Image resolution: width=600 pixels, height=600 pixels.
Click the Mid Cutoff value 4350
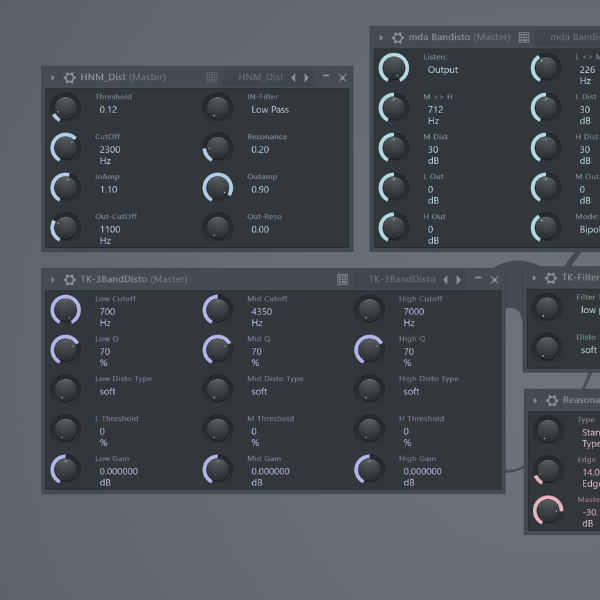click(262, 311)
